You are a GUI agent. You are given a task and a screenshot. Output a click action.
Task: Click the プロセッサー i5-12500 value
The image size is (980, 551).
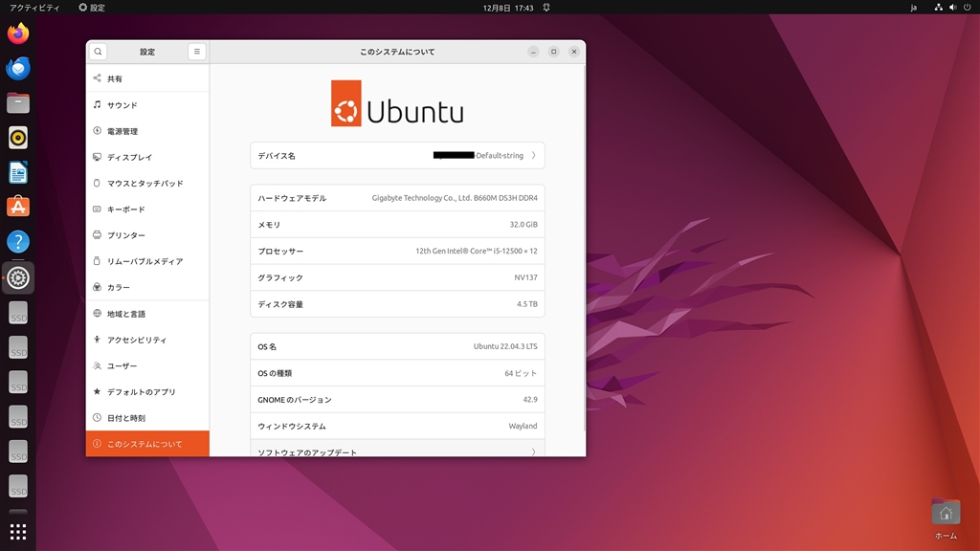(x=477, y=252)
